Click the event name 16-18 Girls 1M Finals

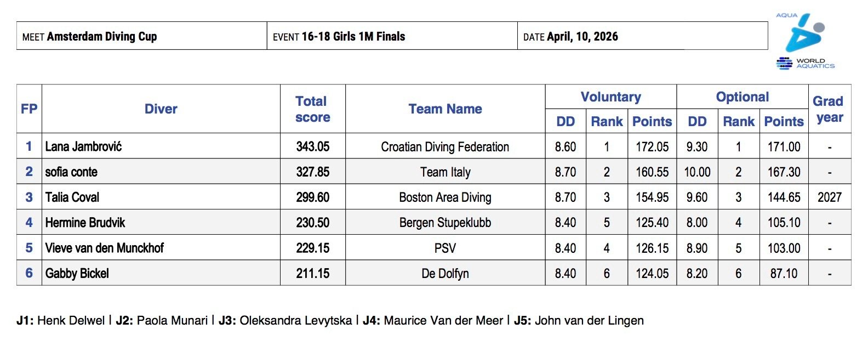(x=353, y=37)
